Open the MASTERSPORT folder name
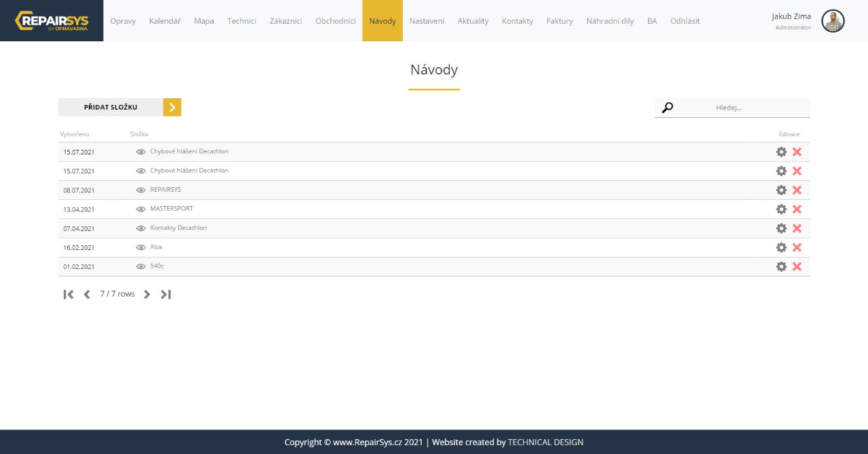The height and width of the screenshot is (454, 868). coord(172,209)
